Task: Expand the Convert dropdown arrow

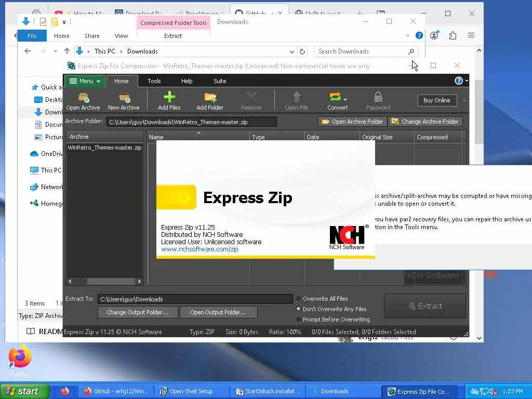Action: 345,99
